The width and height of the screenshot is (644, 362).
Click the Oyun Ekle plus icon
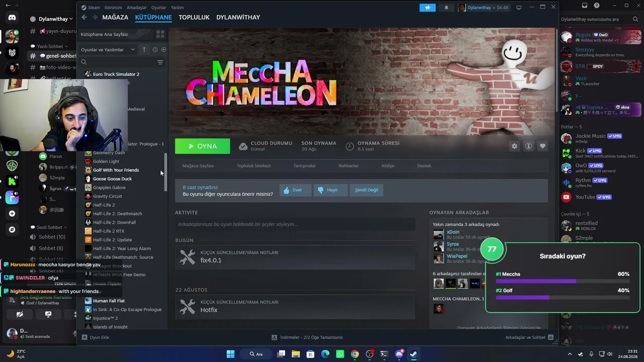pyautogui.click(x=85, y=337)
